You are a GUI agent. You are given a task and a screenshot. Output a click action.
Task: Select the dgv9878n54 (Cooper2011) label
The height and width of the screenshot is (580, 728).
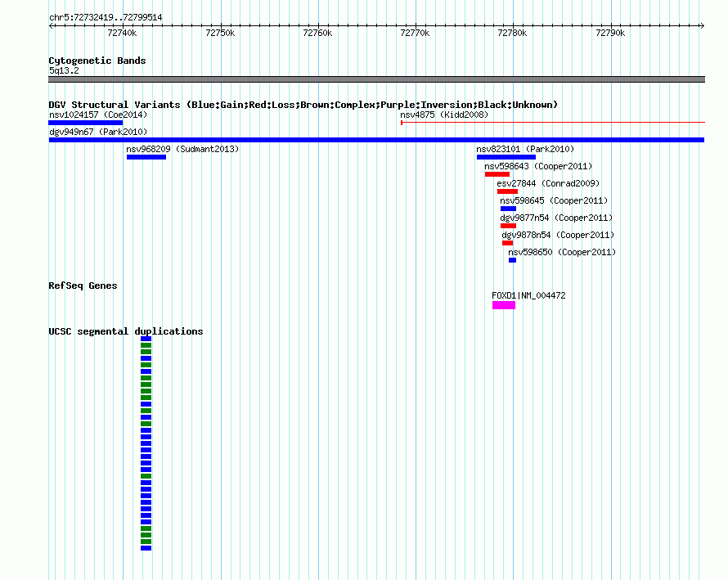point(558,235)
